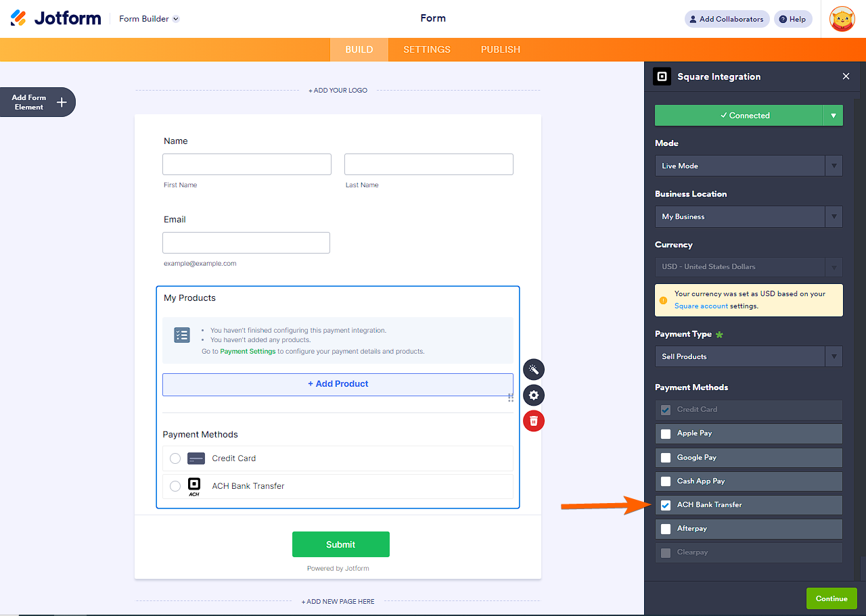
Task: Tick the Apple Pay checkbox
Action: click(x=666, y=433)
